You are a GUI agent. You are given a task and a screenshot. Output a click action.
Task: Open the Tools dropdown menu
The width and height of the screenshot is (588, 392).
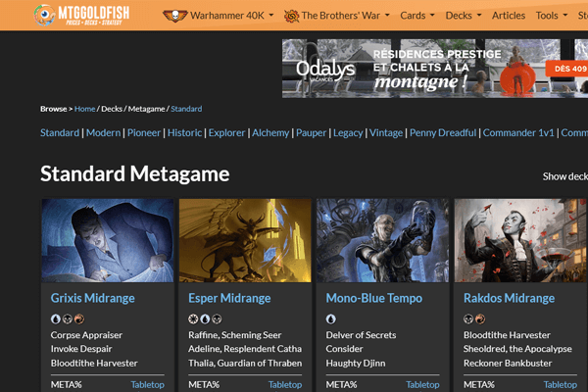pos(551,16)
